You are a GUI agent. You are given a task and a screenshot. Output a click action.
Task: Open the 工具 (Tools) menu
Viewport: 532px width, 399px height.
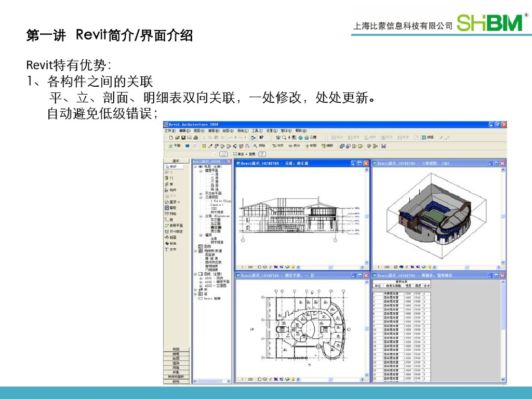257,131
